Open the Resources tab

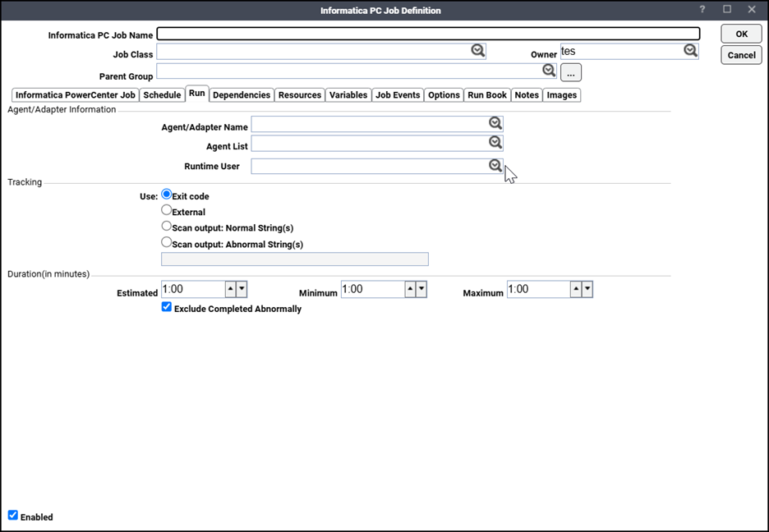(x=300, y=95)
